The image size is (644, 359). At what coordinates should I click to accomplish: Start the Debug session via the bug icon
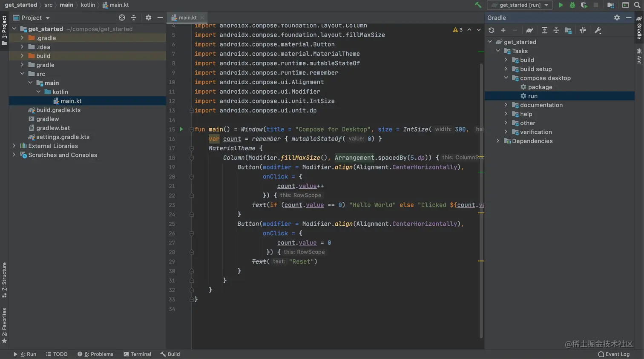[x=572, y=5]
